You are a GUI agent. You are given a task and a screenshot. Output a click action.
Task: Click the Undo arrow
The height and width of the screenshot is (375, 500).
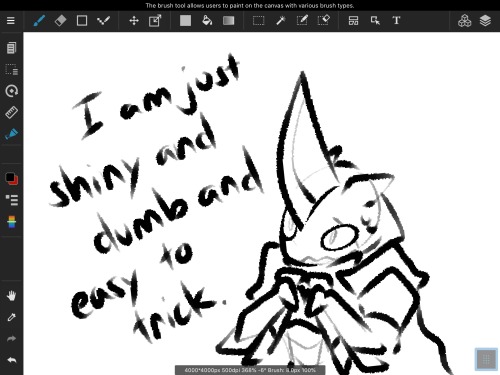click(x=12, y=360)
